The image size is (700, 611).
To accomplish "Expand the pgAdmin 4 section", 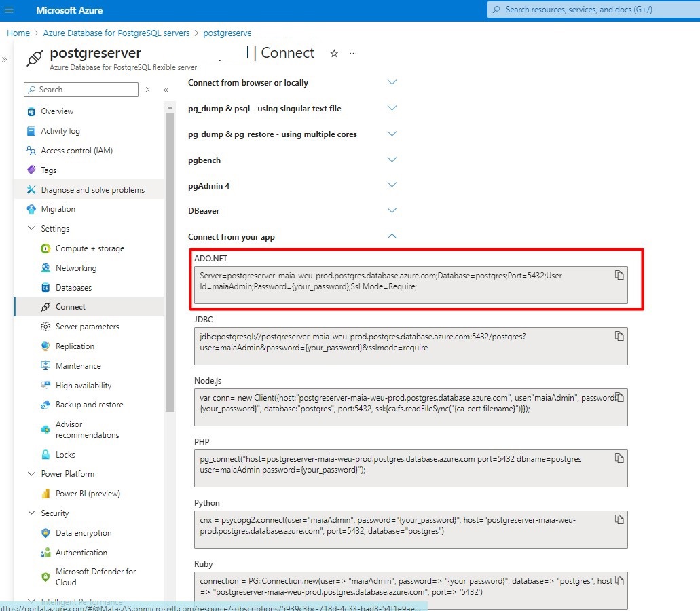I will point(392,185).
